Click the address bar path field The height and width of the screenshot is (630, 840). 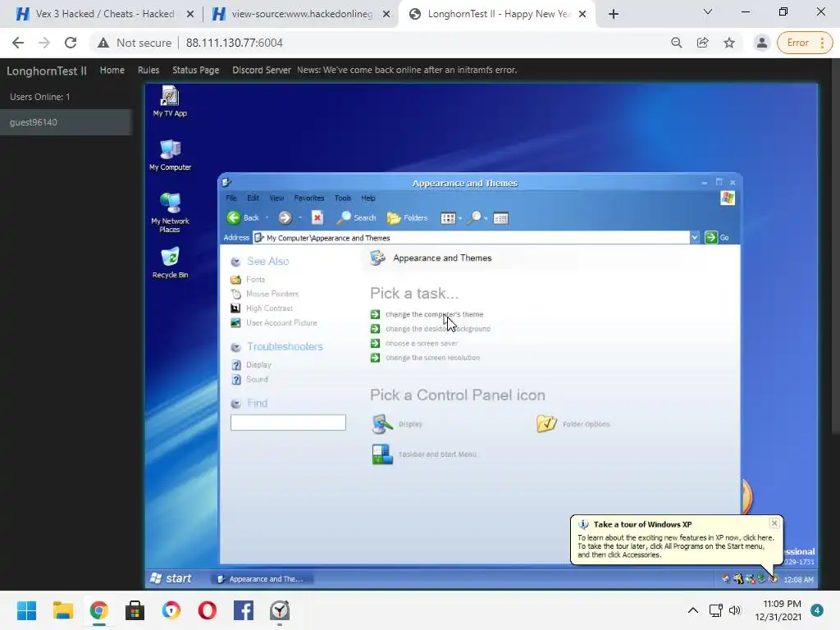(472, 237)
